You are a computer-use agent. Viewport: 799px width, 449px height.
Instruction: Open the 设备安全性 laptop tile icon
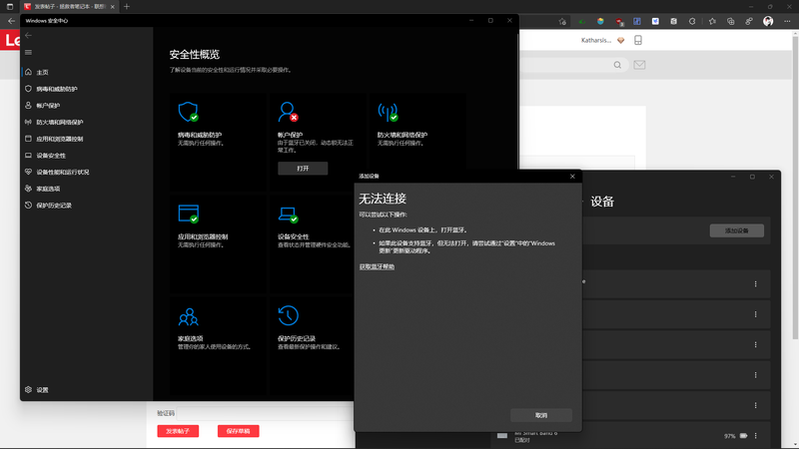coord(288,214)
